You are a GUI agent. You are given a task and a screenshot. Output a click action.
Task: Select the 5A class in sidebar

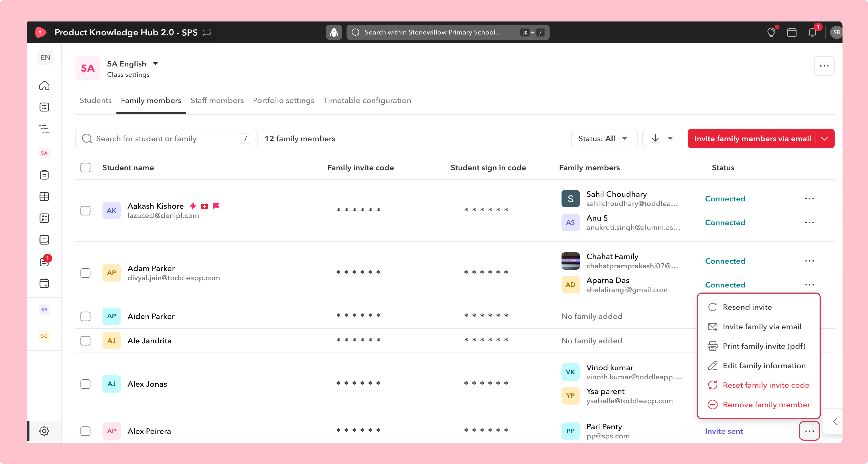click(x=44, y=153)
